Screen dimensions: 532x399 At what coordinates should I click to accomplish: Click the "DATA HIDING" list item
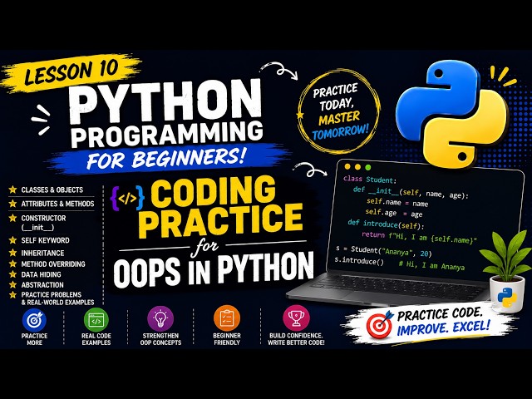tap(41, 274)
